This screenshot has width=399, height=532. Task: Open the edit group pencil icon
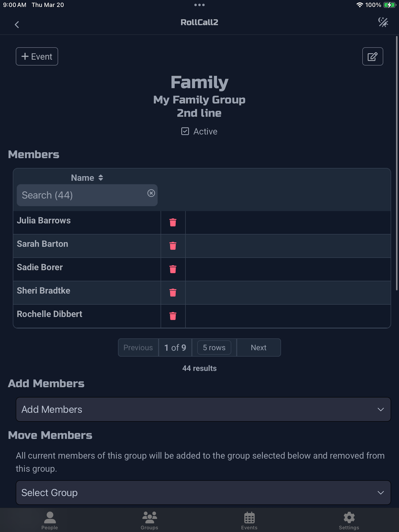373,56
